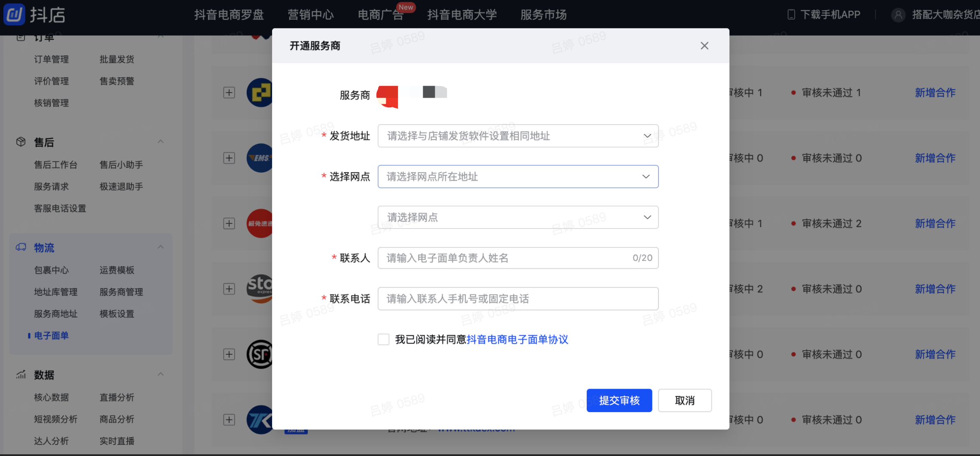Close the 开通服务商 dialog
Screen dimensions: 980x456
tap(704, 46)
